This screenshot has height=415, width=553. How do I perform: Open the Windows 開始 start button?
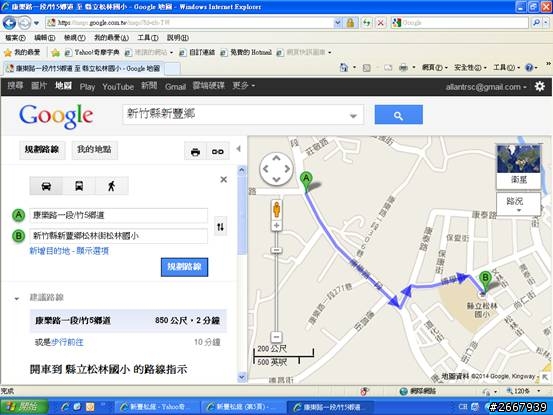pos(24,407)
